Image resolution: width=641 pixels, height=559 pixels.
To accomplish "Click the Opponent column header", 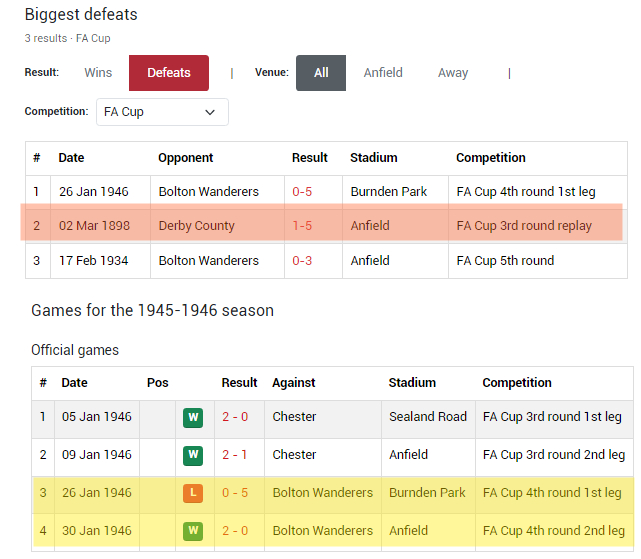I will [186, 157].
